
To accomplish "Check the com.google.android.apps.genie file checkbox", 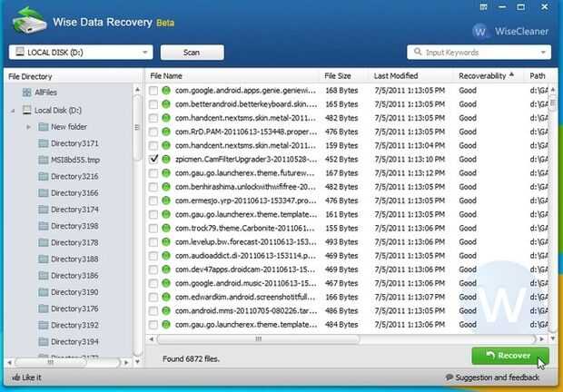I will (x=153, y=91).
